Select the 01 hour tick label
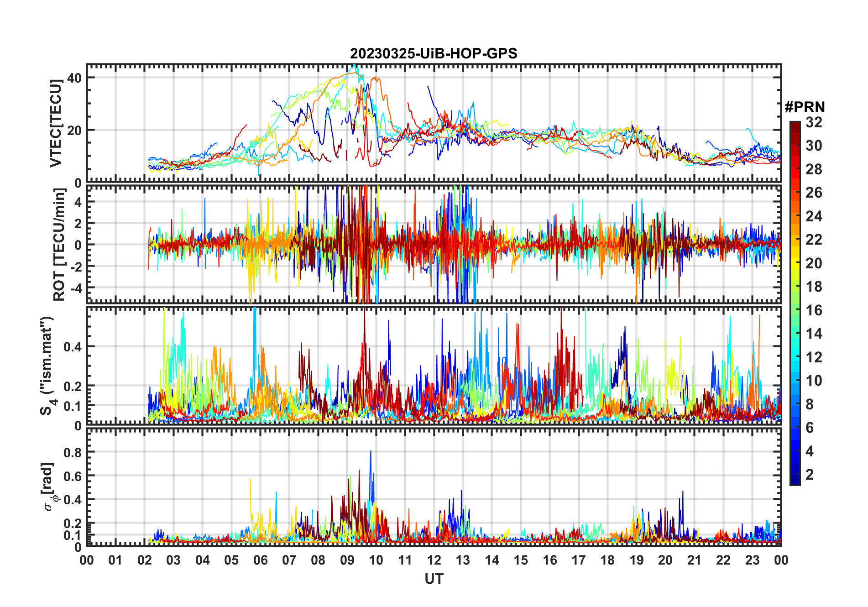 115,560
